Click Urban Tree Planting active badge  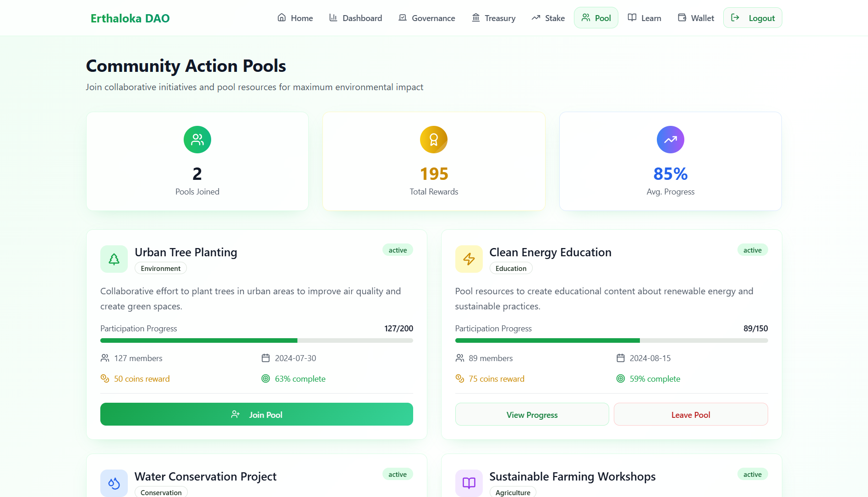point(398,250)
